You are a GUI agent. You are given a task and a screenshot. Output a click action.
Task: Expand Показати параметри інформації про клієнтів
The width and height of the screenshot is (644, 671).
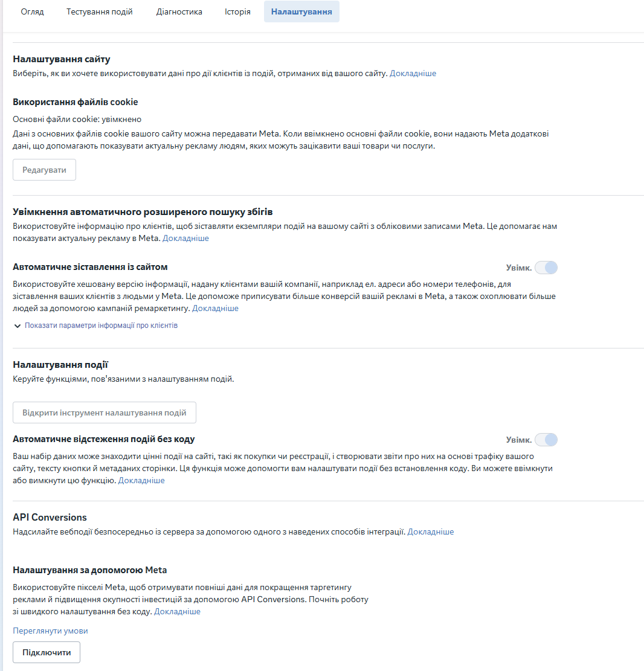point(101,326)
